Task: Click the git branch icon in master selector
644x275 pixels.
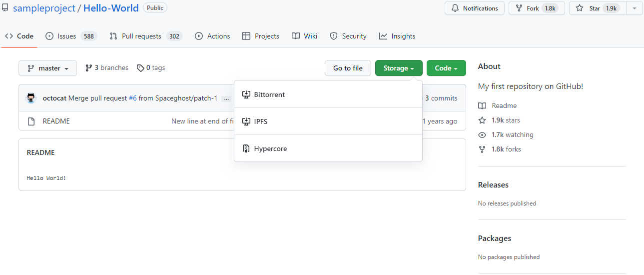Action: [x=31, y=68]
